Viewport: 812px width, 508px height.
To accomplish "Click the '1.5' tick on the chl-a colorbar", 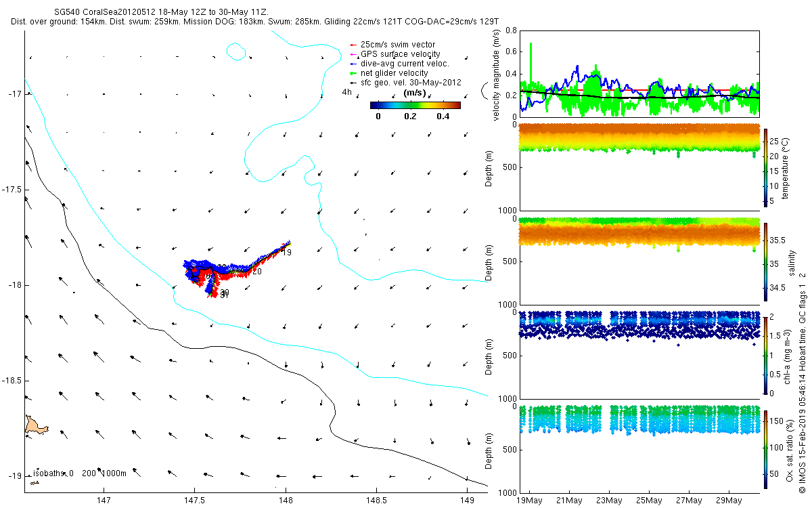I will tap(777, 335).
